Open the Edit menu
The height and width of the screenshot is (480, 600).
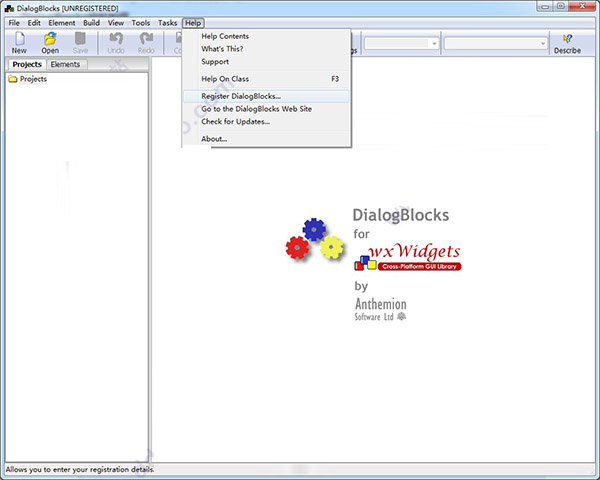34,23
